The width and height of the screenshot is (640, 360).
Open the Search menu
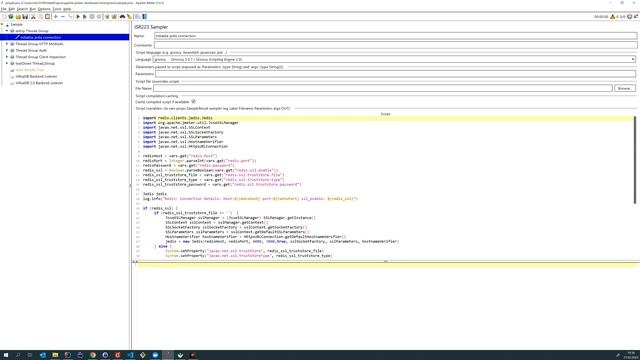click(22, 9)
